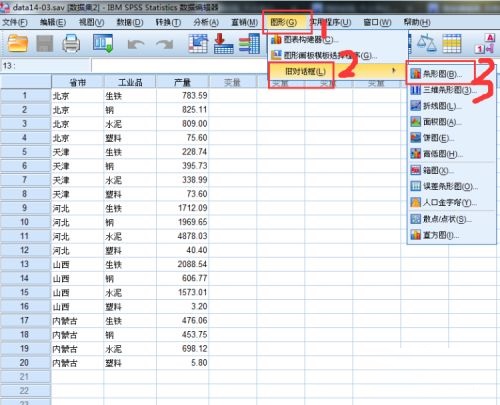The height and width of the screenshot is (405, 500).
Task: Click the cell editor input field
Action: (x=180, y=66)
